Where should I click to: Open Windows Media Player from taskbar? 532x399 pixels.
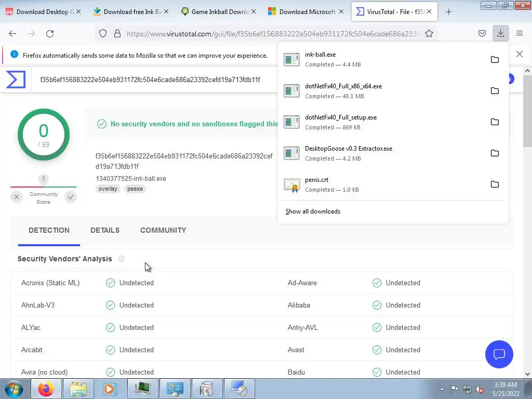(110, 389)
